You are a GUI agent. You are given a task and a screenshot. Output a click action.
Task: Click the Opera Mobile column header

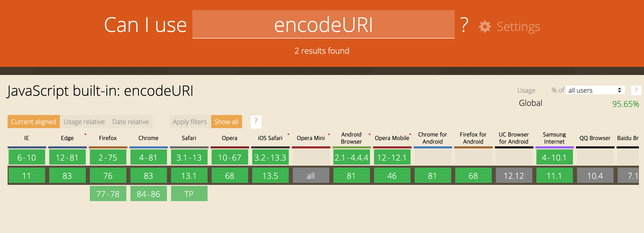[x=392, y=138]
